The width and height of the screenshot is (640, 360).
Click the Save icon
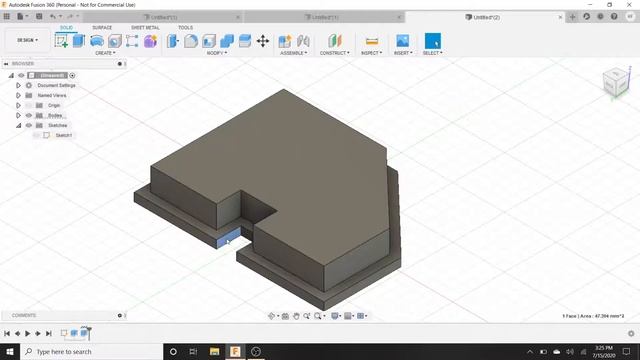click(x=39, y=17)
